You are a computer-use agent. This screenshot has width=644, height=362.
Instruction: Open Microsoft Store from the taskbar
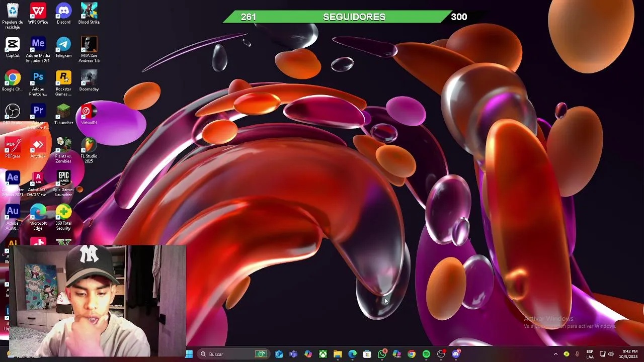pos(367,354)
